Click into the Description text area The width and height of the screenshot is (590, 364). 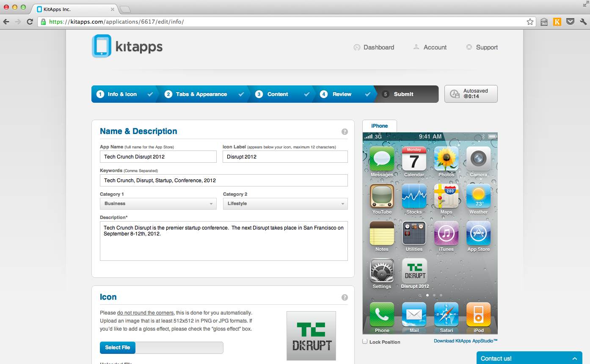click(224, 241)
